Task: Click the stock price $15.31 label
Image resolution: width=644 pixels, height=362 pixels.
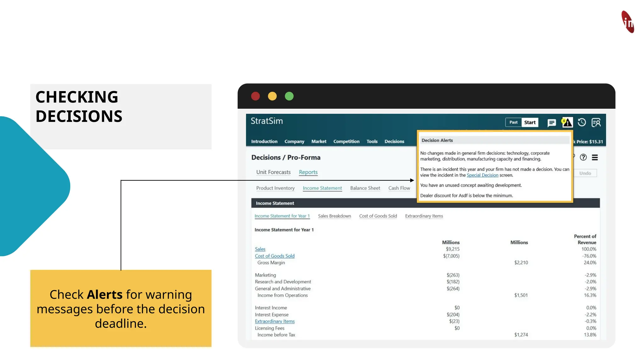Action: pyautogui.click(x=589, y=142)
